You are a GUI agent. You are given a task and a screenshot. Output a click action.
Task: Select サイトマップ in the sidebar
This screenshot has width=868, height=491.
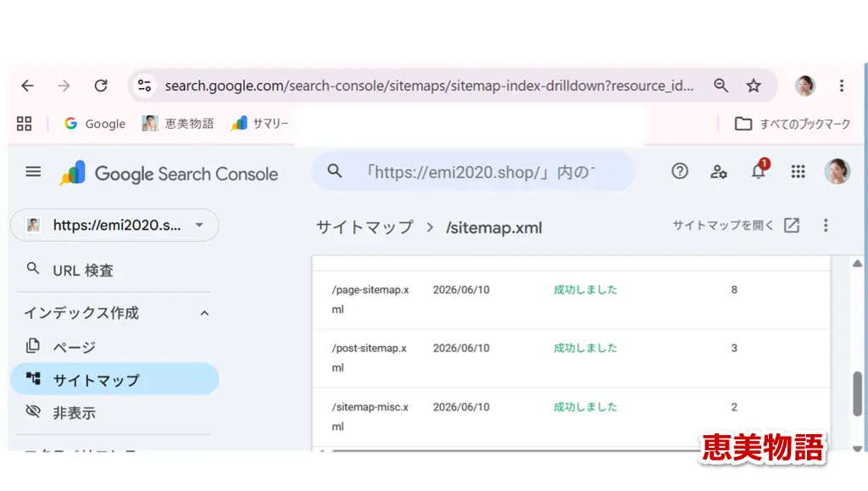tap(114, 380)
